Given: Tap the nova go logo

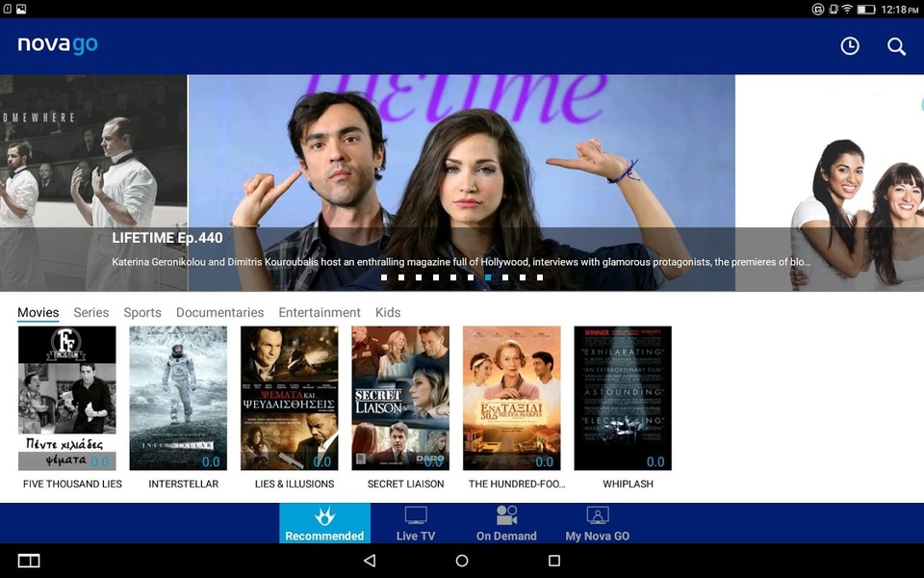Looking at the screenshot, I should (x=58, y=45).
